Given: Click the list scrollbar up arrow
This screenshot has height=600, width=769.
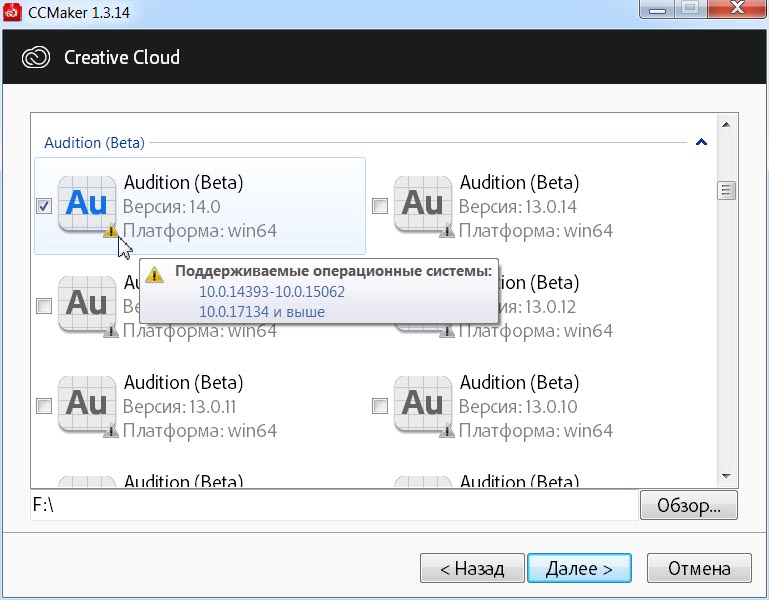Looking at the screenshot, I should point(726,125).
